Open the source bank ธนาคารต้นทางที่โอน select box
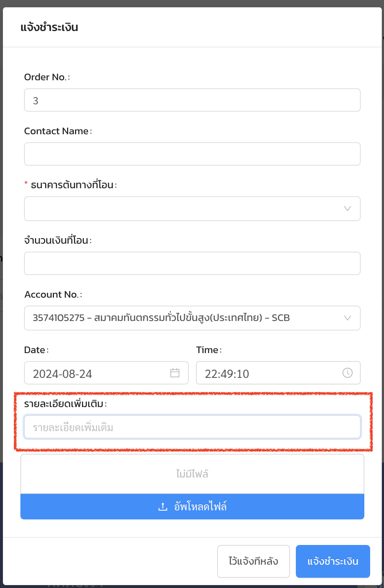 pos(192,209)
